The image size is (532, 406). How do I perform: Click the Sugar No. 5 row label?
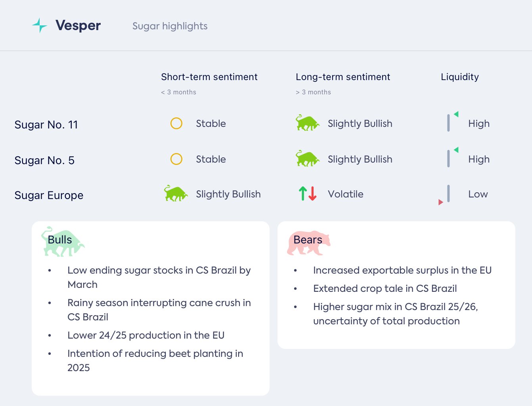[44, 160]
